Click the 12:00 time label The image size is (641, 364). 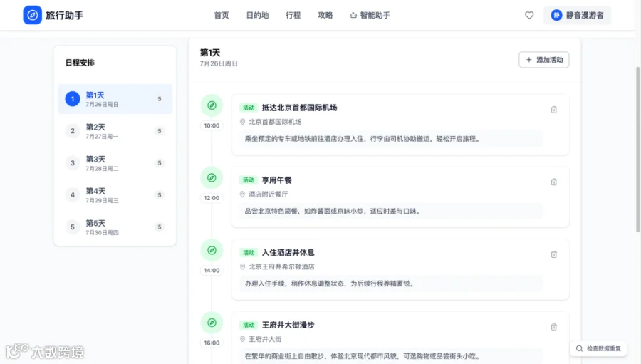[x=212, y=198]
